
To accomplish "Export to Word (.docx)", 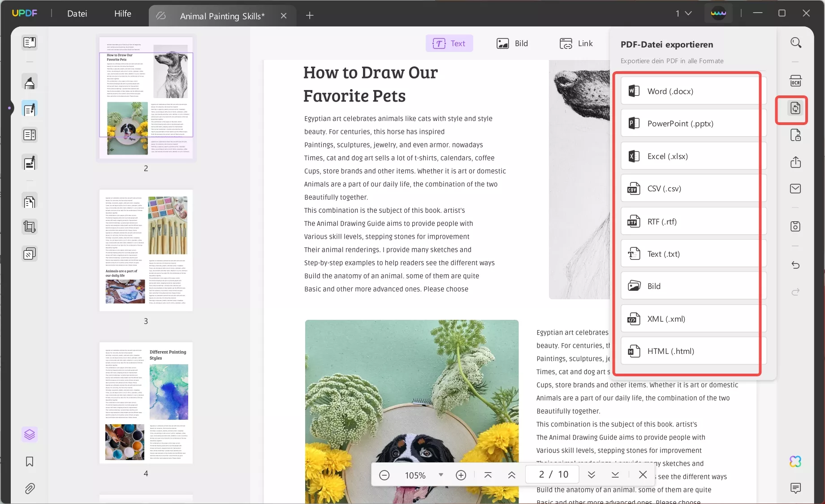I will [694, 91].
